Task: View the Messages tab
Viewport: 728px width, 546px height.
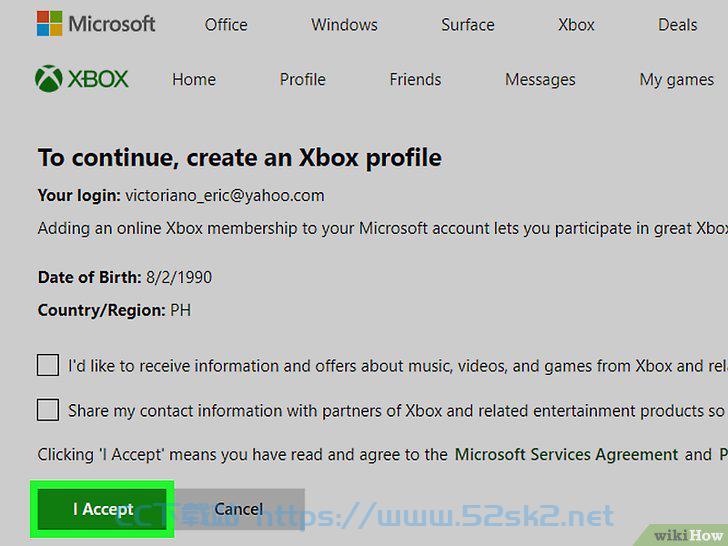Action: (540, 79)
